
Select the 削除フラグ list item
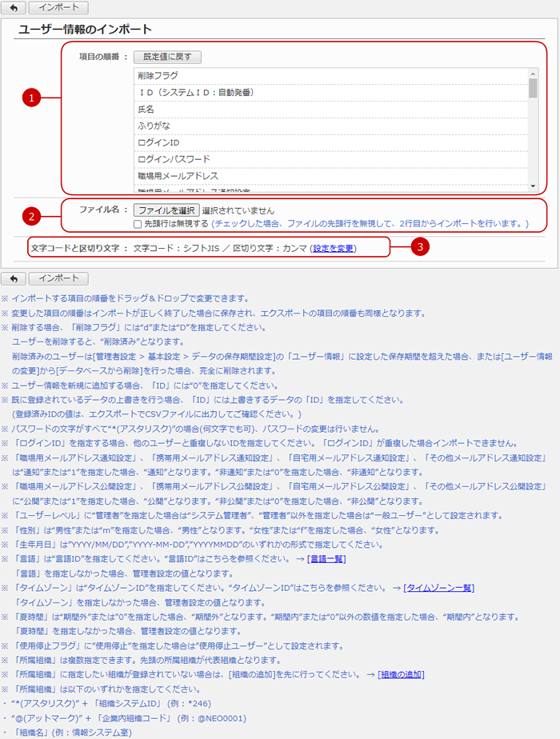[331, 76]
